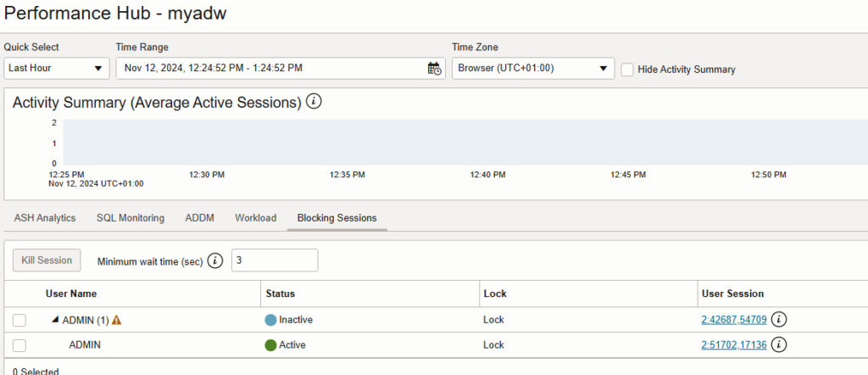
Task: Click the blue Inactive status indicator
Action: tap(271, 320)
